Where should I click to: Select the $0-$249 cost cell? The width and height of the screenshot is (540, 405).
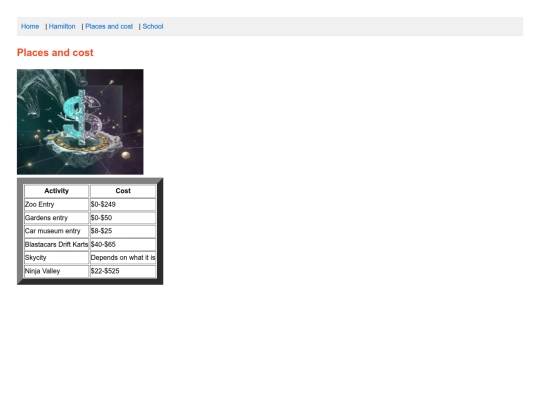point(123,205)
